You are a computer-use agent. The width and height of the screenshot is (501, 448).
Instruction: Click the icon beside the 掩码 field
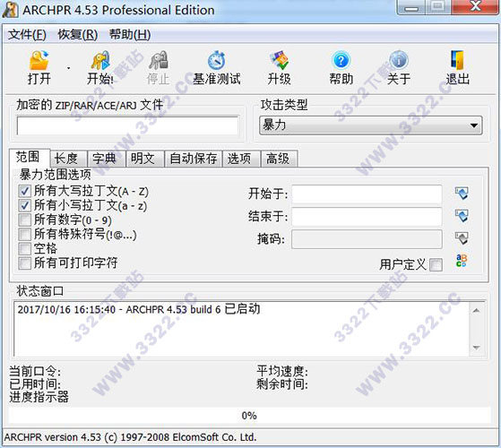[x=462, y=238]
